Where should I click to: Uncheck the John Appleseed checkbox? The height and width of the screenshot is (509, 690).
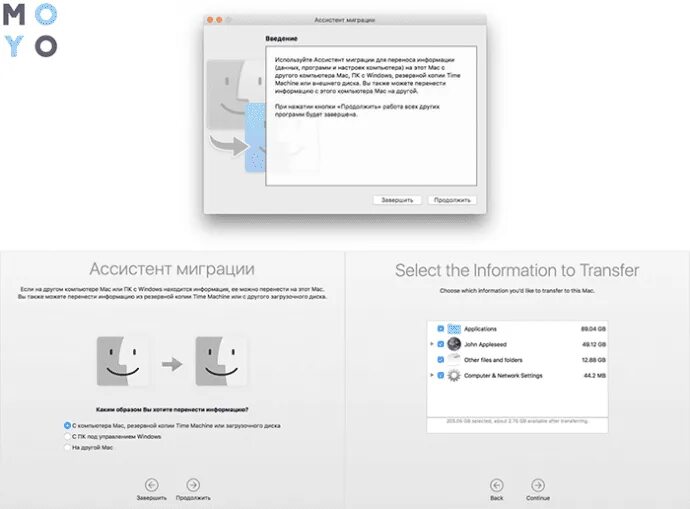440,344
